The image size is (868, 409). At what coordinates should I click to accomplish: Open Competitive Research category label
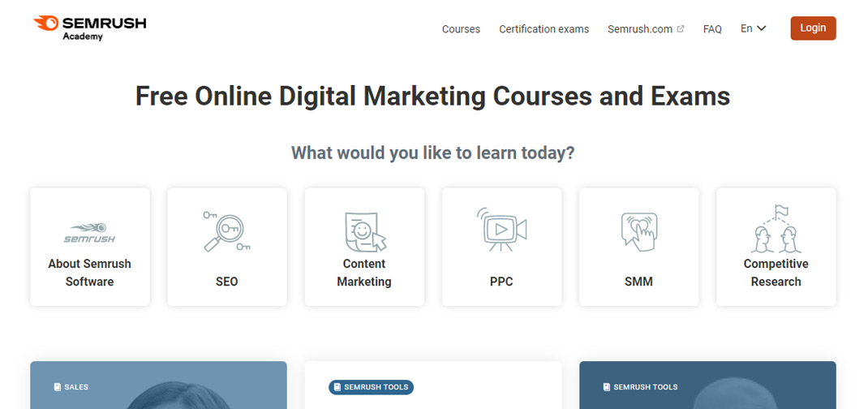(776, 273)
